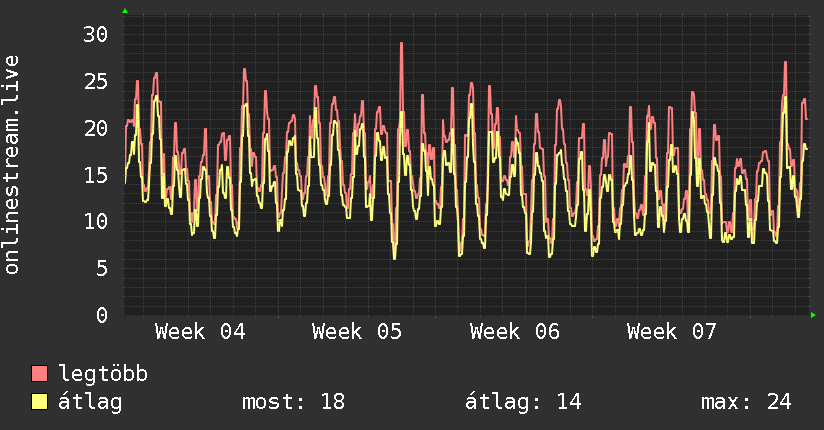The height and width of the screenshot is (430, 824).
Task: Click the green arrow ending the x-axis
Action: click(x=813, y=315)
